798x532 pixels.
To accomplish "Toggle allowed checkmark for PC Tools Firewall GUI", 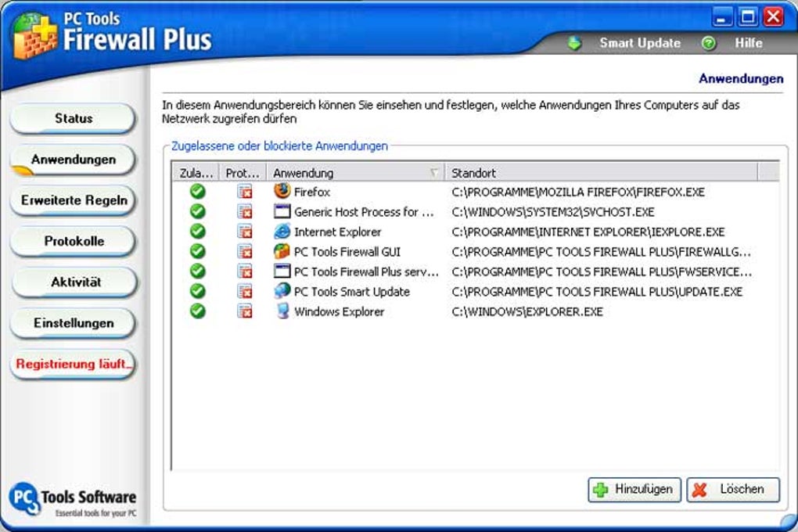I will 197,251.
